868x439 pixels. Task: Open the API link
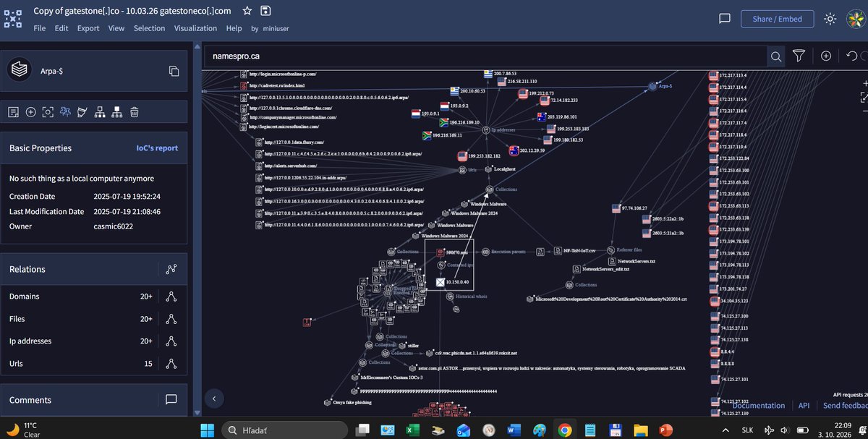pyautogui.click(x=804, y=406)
